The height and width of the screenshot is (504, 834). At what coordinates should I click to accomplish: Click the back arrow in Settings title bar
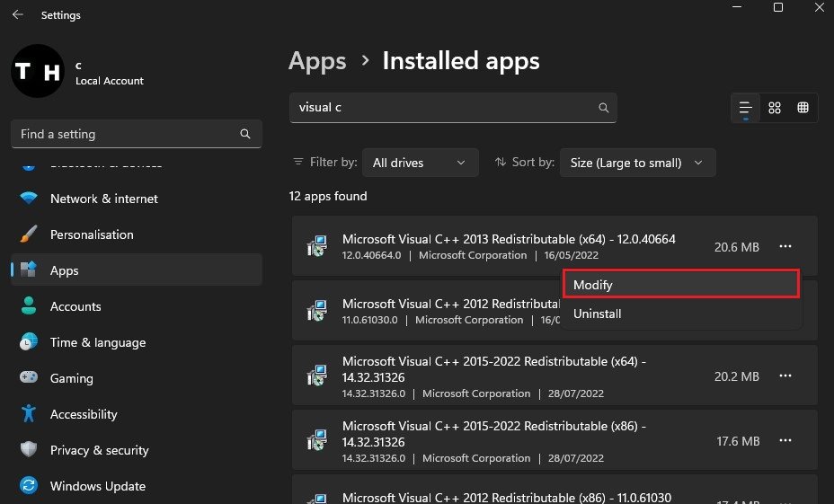click(17, 15)
